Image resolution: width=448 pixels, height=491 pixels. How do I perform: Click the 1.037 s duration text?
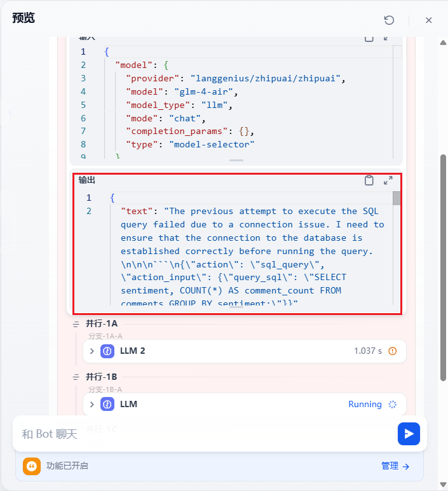tap(368, 351)
